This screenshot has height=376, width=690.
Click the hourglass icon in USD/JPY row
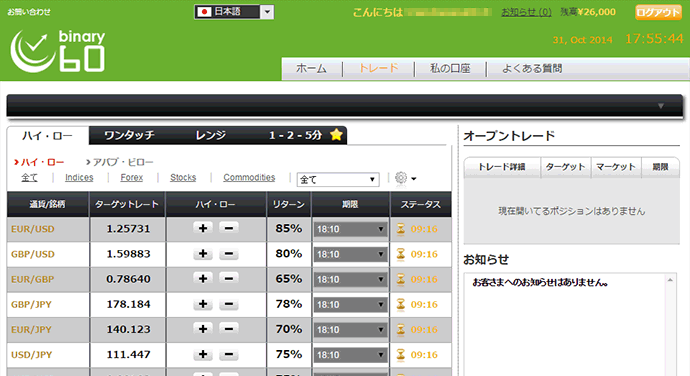400,354
